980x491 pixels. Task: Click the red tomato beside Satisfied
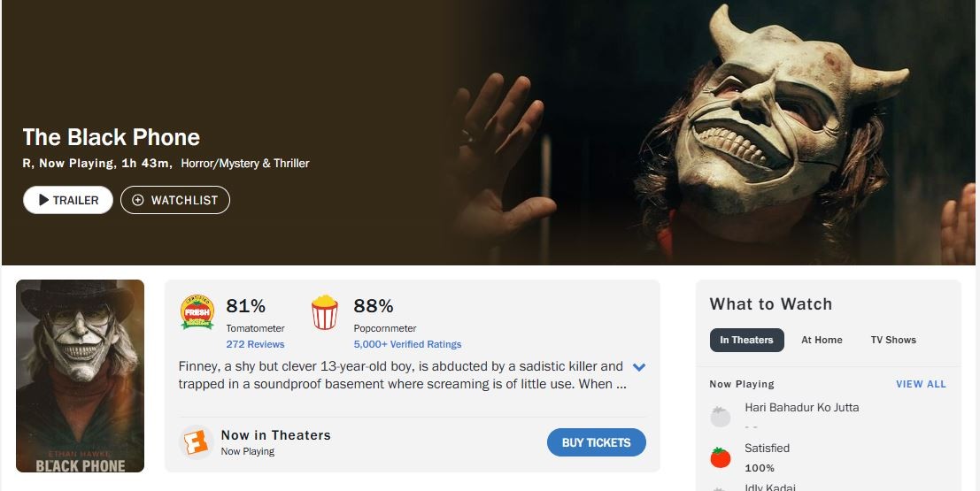721,457
